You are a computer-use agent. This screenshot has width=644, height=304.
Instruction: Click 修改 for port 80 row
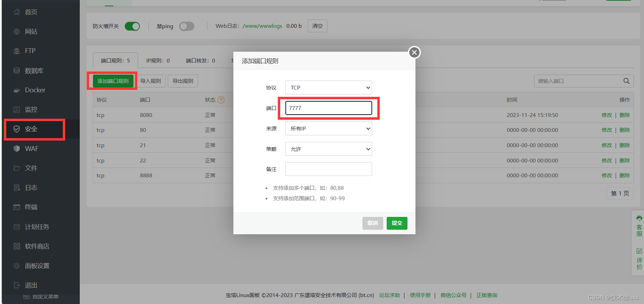coord(607,130)
